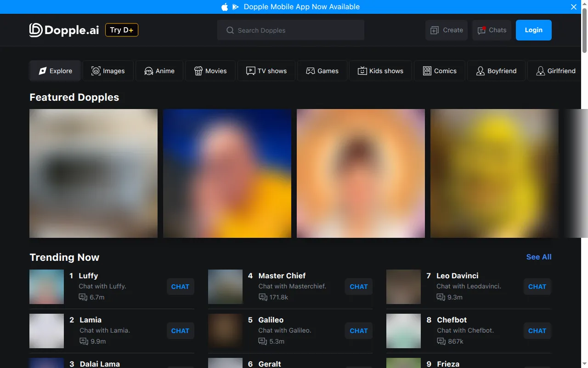Click the Dopple.ai logo icon
This screenshot has height=368, width=588.
(x=36, y=30)
